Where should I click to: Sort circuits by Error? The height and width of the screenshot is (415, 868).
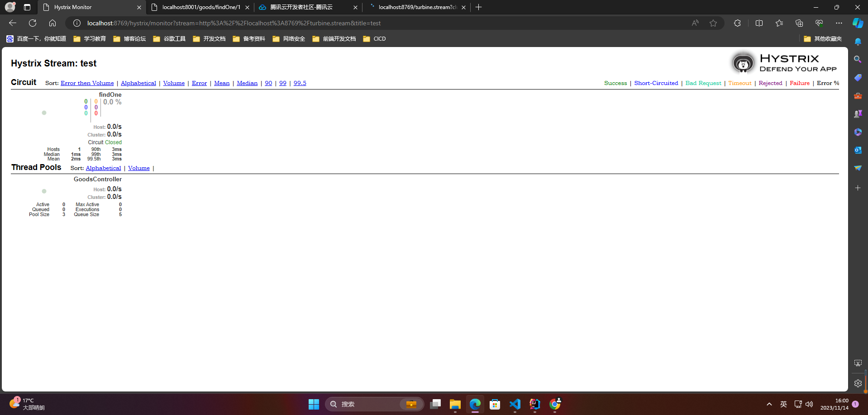[199, 83]
